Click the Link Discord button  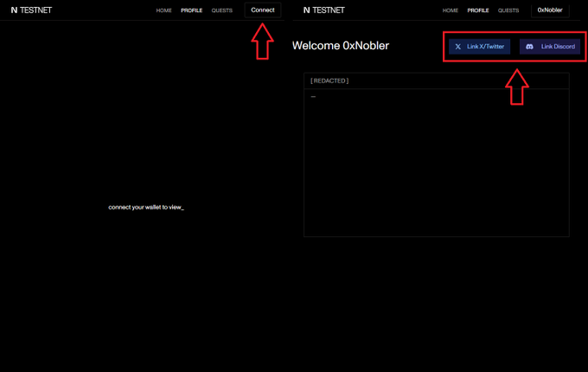click(x=550, y=47)
